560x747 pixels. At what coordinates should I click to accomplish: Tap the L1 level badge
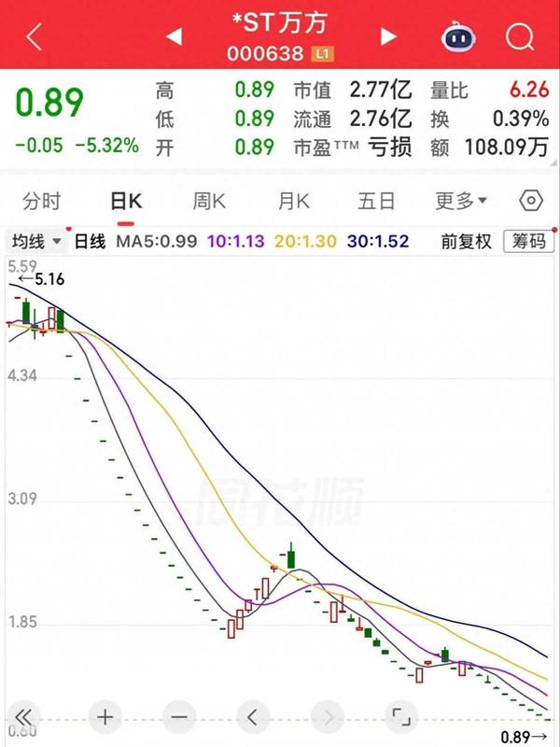tap(322, 54)
